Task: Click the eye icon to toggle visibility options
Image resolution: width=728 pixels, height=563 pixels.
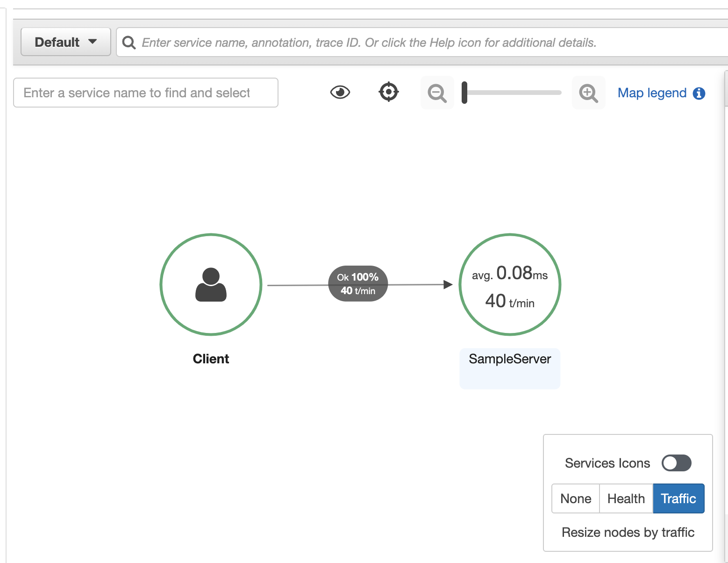Action: coord(340,92)
